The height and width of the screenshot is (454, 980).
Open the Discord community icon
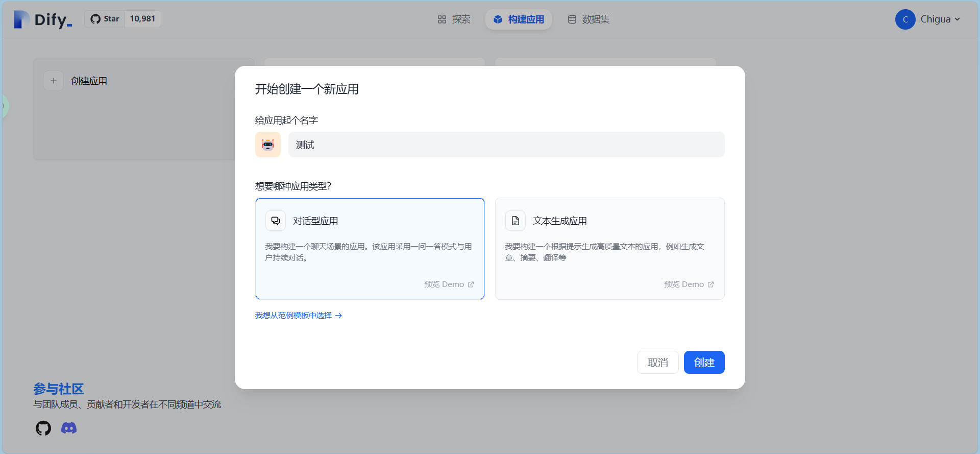(69, 428)
